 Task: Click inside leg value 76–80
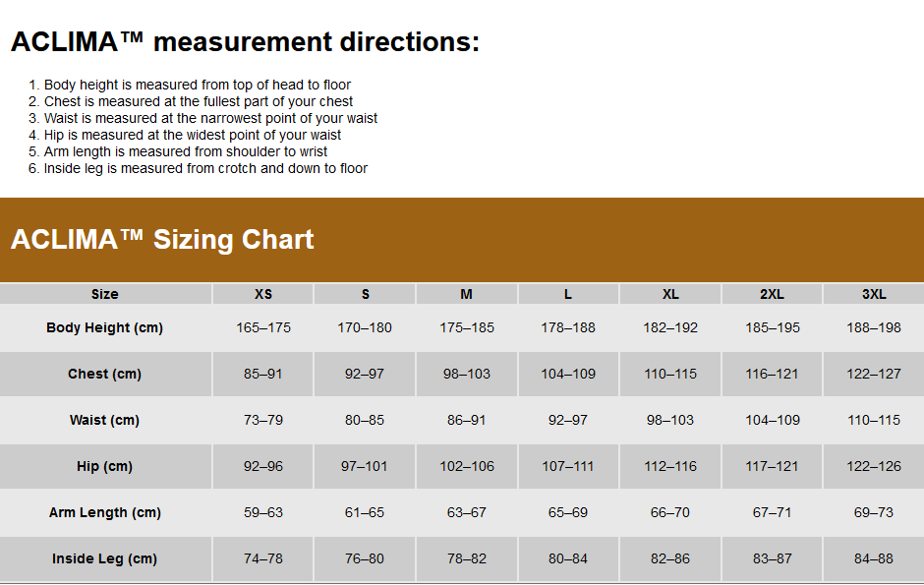(x=365, y=558)
